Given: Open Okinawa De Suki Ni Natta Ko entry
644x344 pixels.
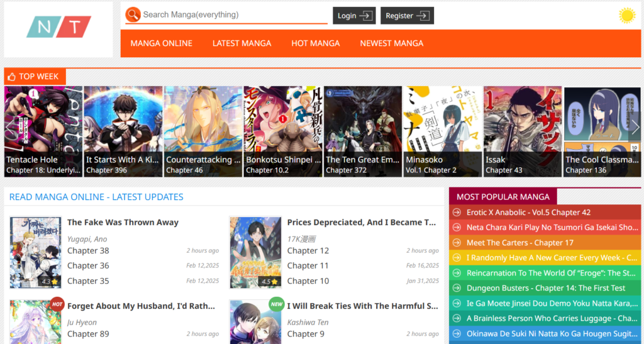Looking at the screenshot, I should click(552, 334).
